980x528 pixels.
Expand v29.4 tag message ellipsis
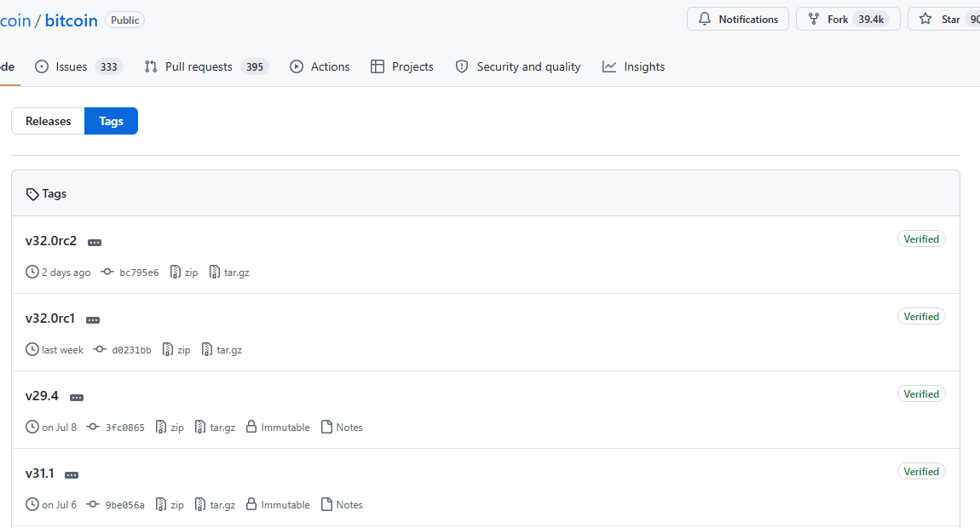click(76, 398)
